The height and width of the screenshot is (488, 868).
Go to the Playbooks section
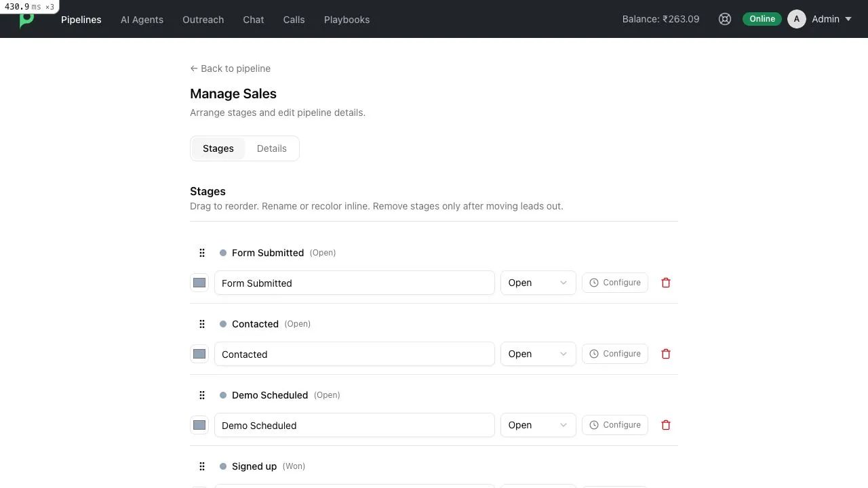(x=347, y=20)
